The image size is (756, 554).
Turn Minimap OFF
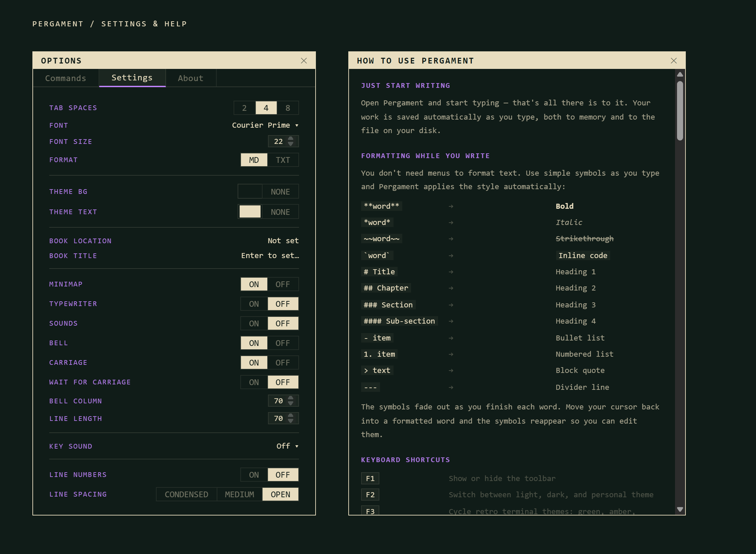click(283, 284)
